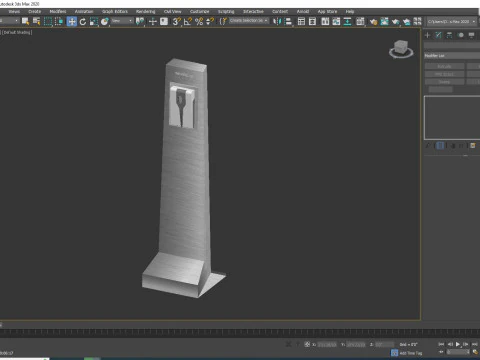This screenshot has height=360, width=480.
Task: Open the Views menu
Action: click(x=14, y=11)
